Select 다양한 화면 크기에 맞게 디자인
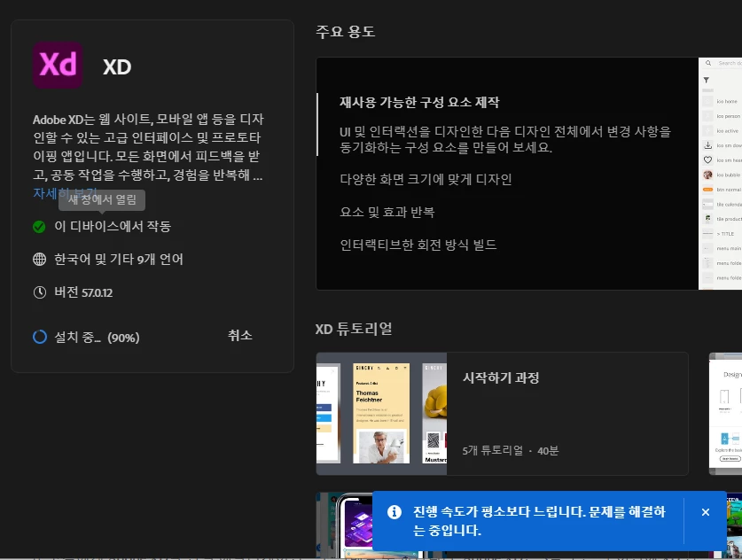Image resolution: width=742 pixels, height=560 pixels. coord(426,179)
